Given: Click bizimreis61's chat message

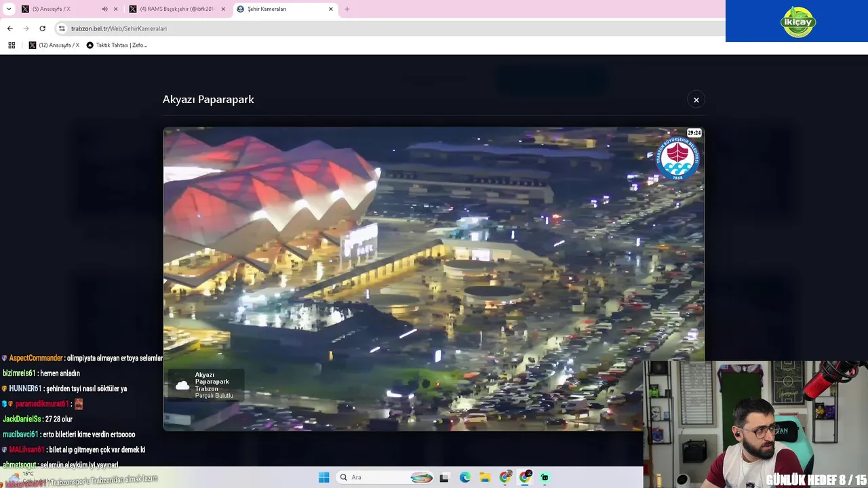Looking at the screenshot, I should tap(41, 373).
